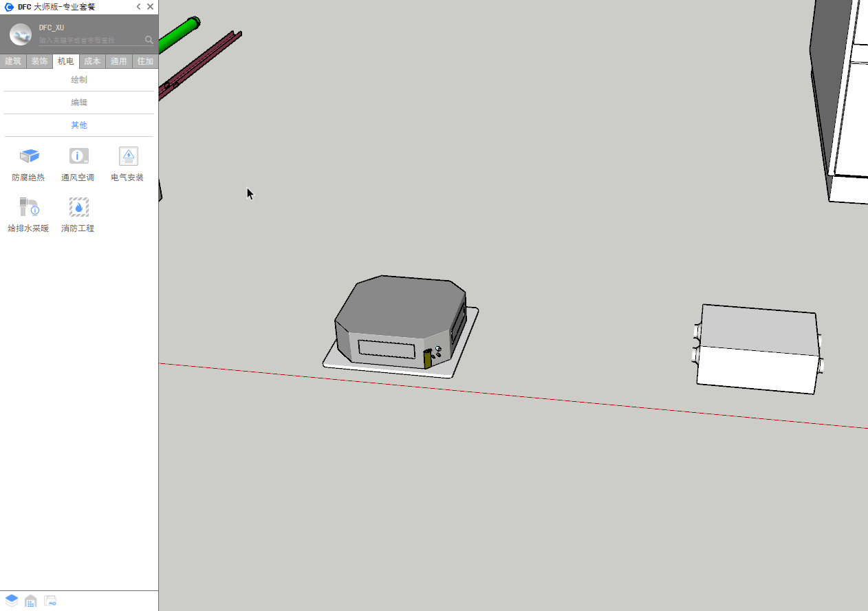Switch to the 住加 tab
The width and height of the screenshot is (868, 611).
click(x=145, y=61)
